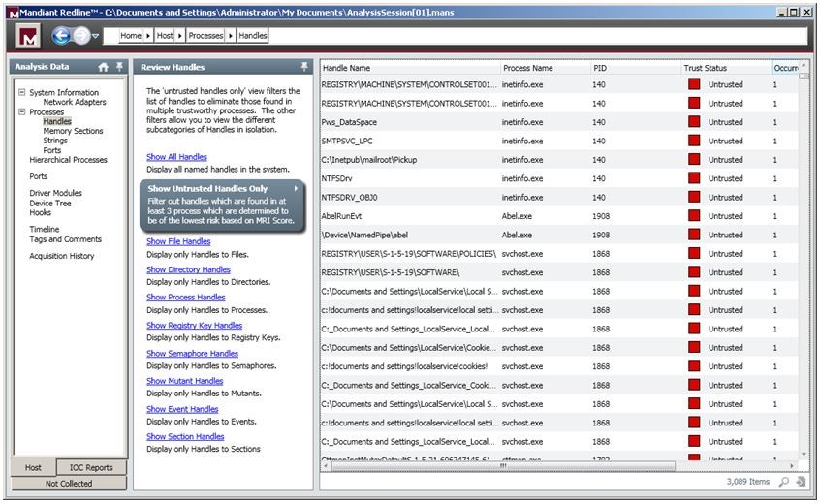Viewport: 820px width, 504px height.
Task: Pin the Analysis Data panel
Action: (119, 67)
